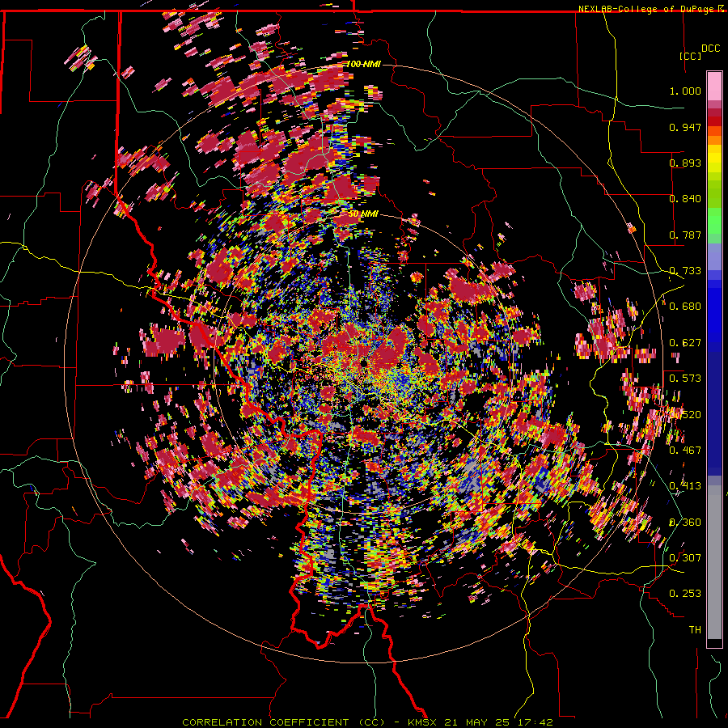The image size is (728, 728).
Task: Select the 0.573 scale value
Action: click(685, 379)
